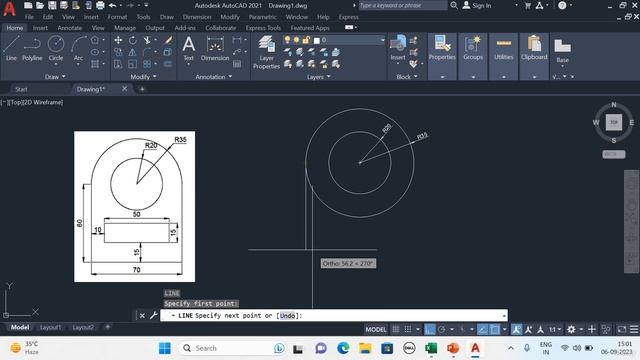Click the Stretch tool icon
Screen dimensions: 640x360
point(118,64)
